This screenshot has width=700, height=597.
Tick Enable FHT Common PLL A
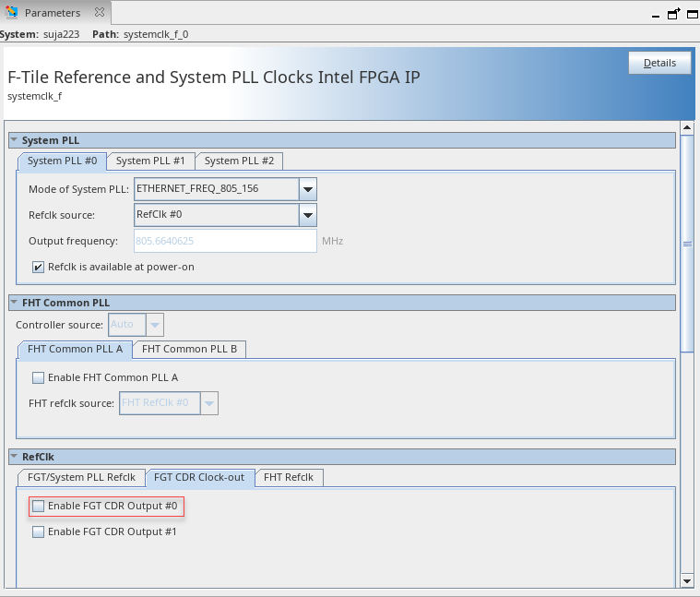click(x=39, y=377)
